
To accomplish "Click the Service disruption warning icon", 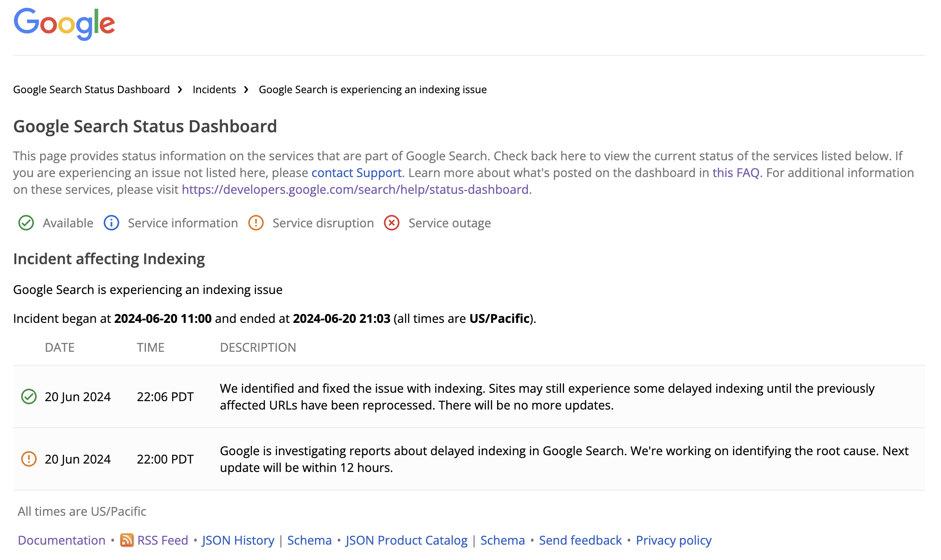I will (x=256, y=223).
